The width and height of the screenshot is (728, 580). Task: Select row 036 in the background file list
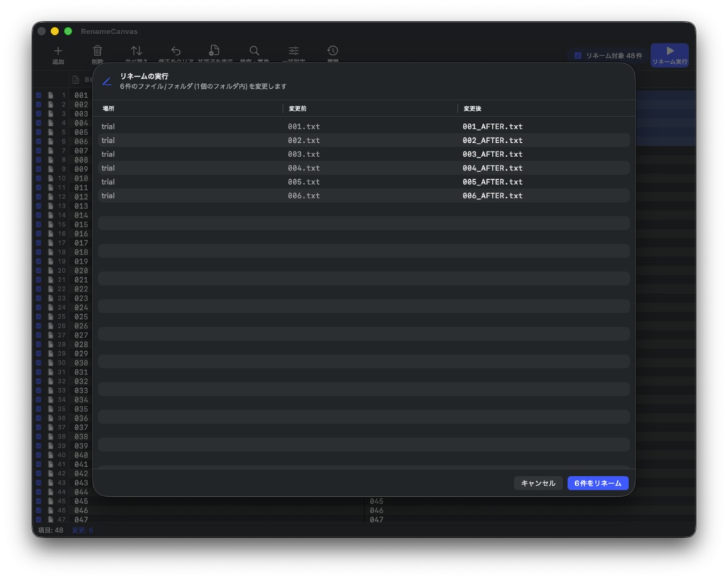[81, 418]
